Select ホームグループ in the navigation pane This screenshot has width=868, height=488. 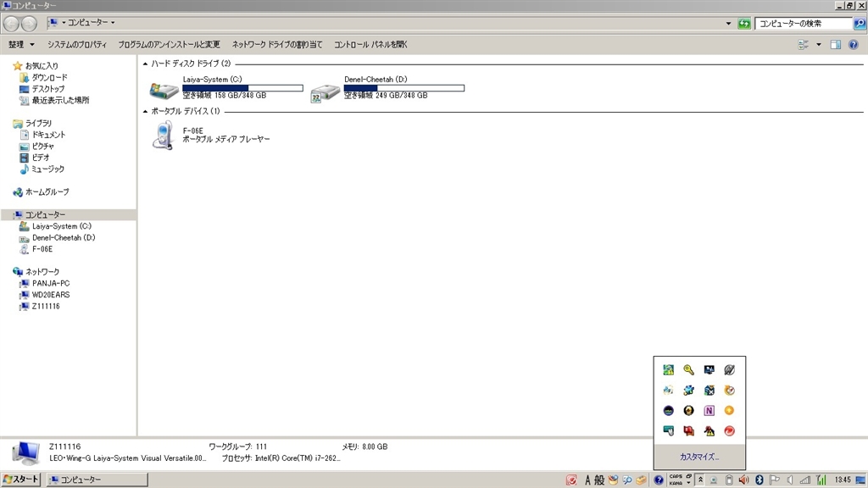[x=47, y=192]
